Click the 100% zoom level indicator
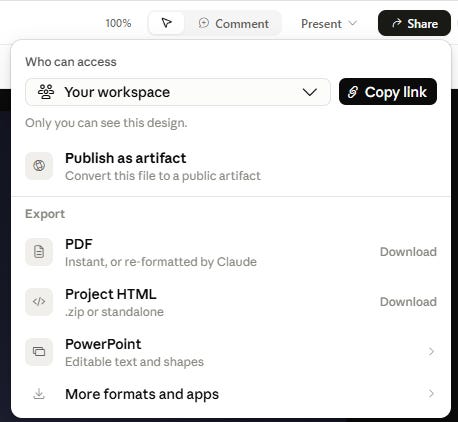This screenshot has height=422, width=458. [118, 23]
